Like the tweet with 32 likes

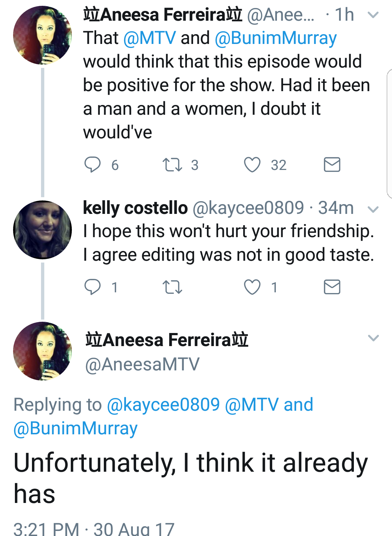[252, 165]
